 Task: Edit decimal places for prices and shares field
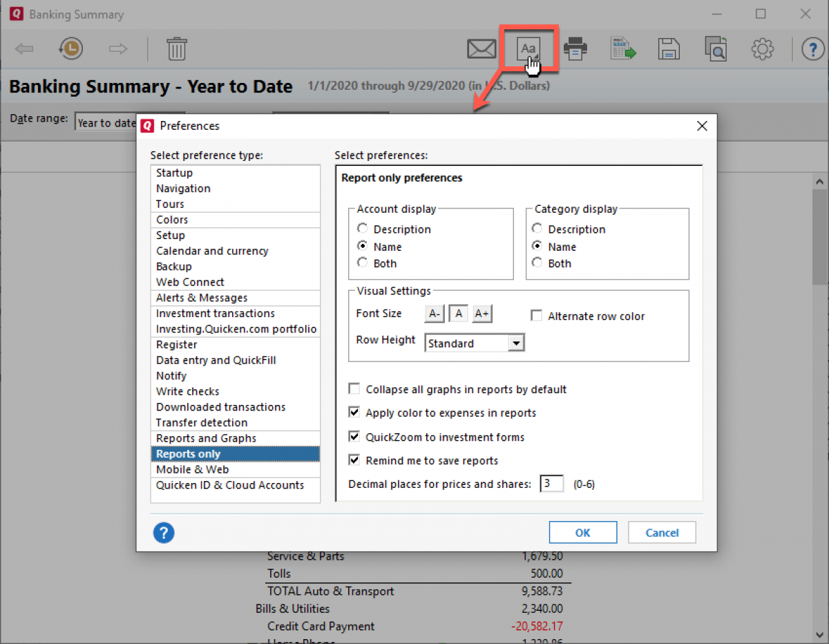click(552, 484)
